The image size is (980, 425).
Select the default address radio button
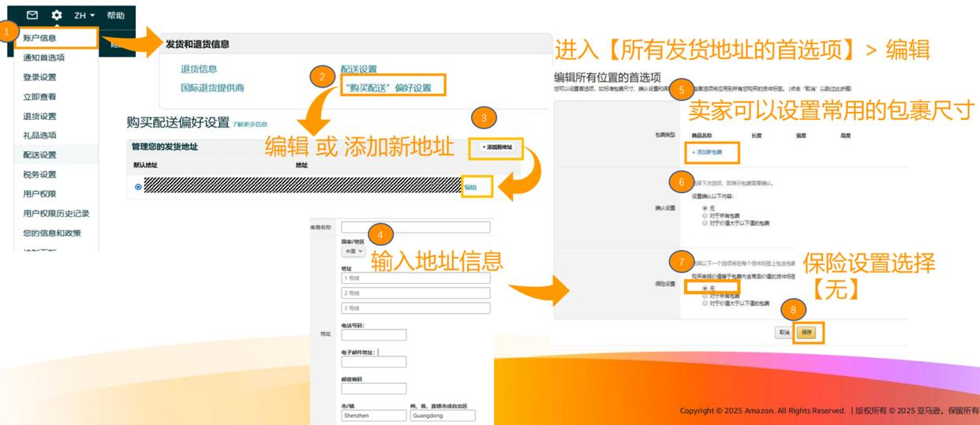[140, 188]
